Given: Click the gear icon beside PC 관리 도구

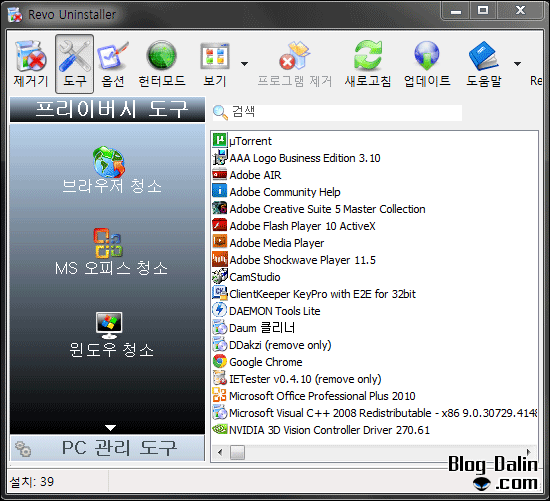Looking at the screenshot, I should [23, 449].
